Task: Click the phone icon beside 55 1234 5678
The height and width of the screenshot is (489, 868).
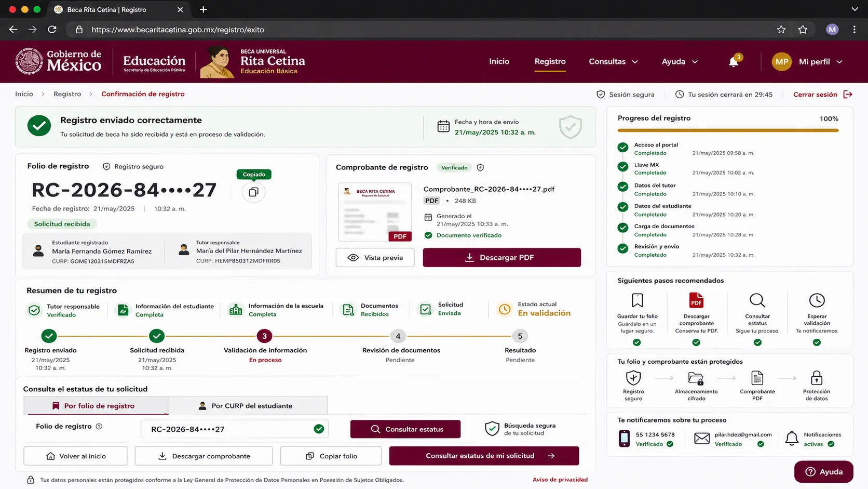Action: point(624,439)
